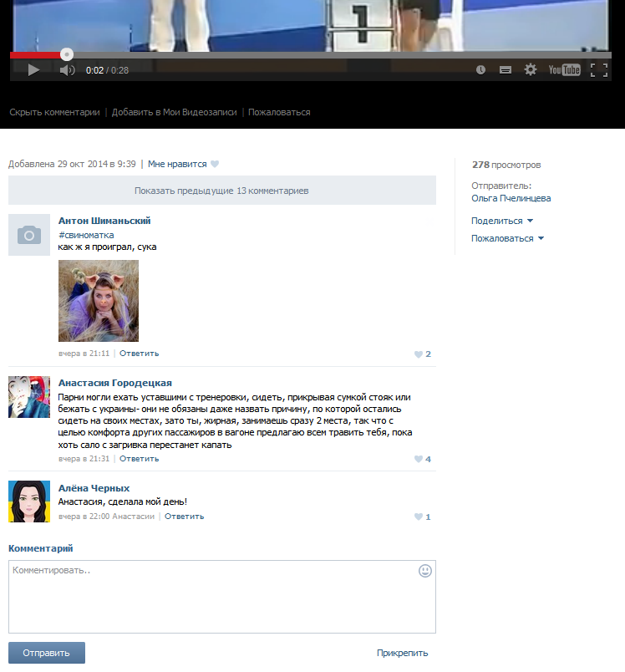Click Алёна Черных's avatar

point(29,501)
